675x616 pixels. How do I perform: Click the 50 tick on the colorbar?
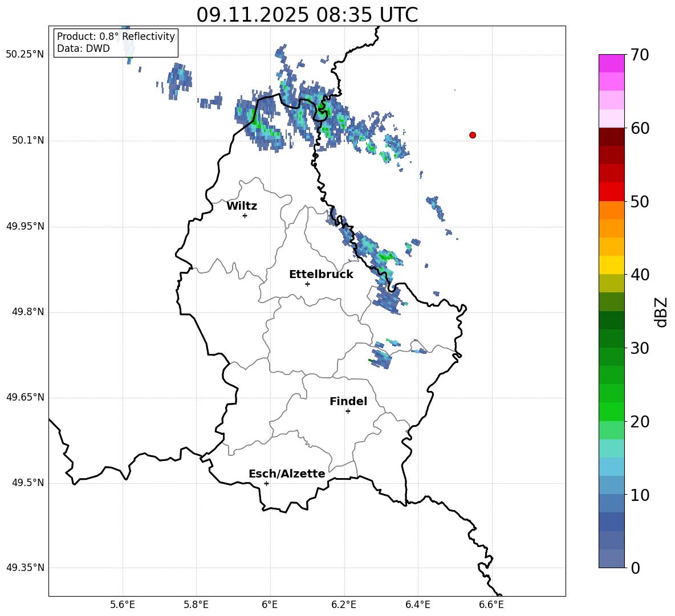(x=639, y=202)
